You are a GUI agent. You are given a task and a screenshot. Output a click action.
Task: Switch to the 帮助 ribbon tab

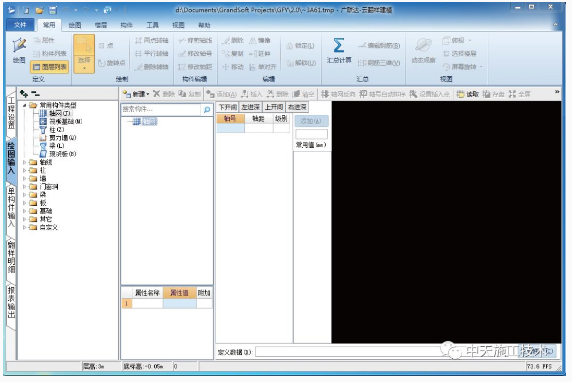(204, 25)
